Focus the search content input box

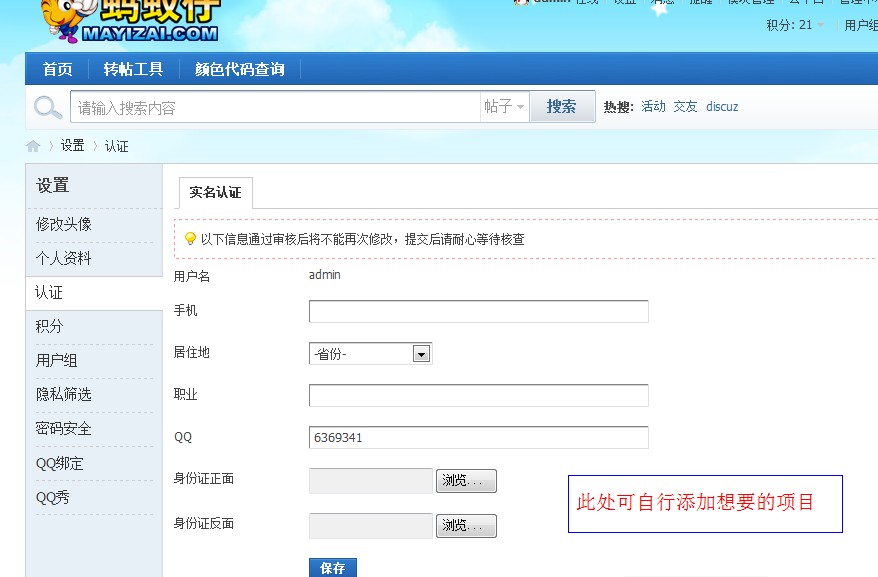(x=275, y=106)
